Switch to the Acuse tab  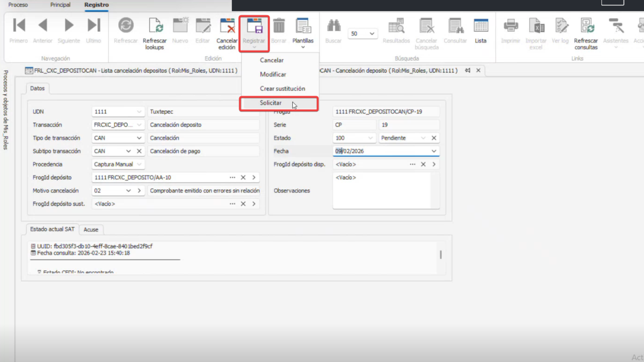click(91, 230)
